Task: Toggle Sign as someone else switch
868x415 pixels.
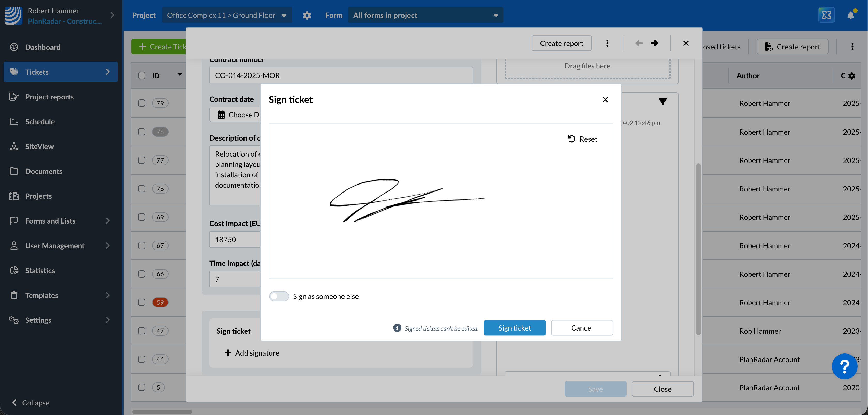Action: [279, 296]
